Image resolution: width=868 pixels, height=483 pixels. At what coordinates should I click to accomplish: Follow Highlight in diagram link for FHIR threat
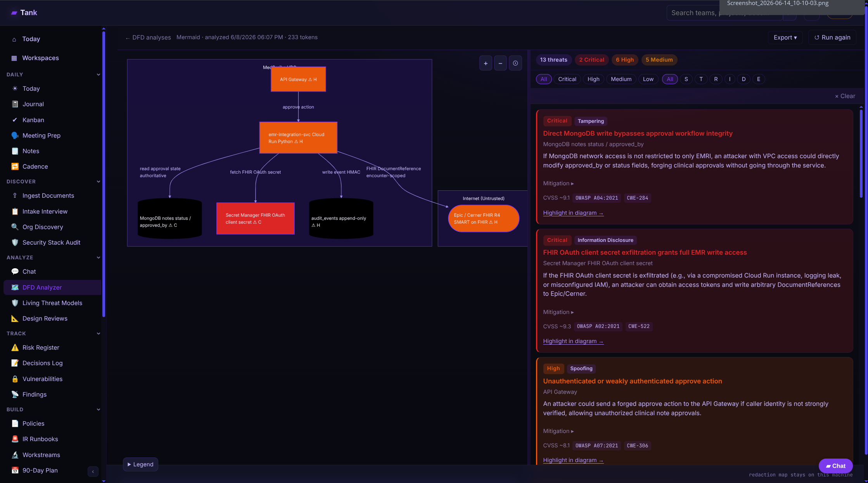tap(573, 341)
